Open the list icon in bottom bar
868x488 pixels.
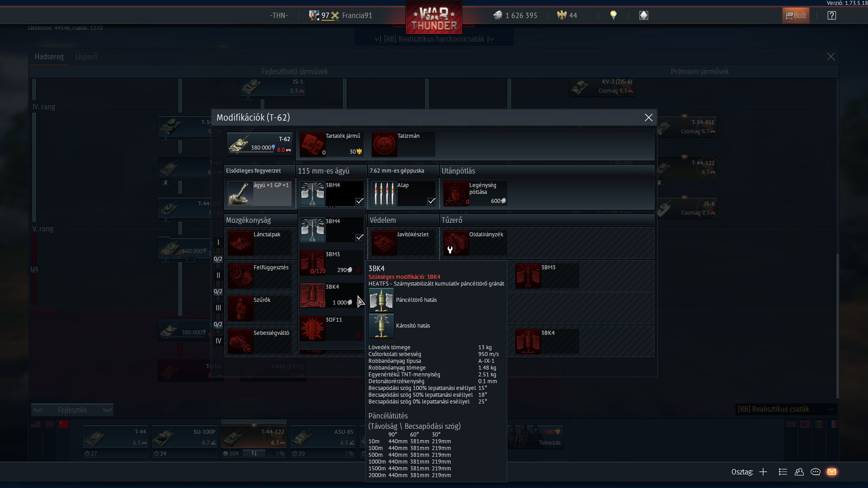pyautogui.click(x=783, y=472)
